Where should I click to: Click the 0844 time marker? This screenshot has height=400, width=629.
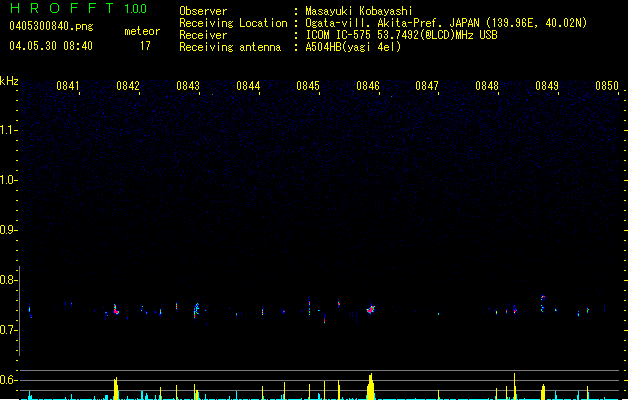[248, 86]
